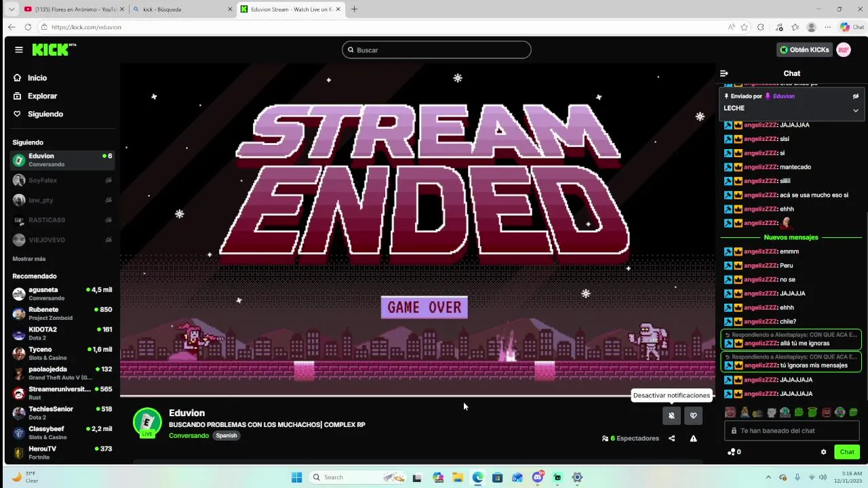The height and width of the screenshot is (488, 868).
Task: Open File Explorer from the taskbar
Action: coord(458,477)
